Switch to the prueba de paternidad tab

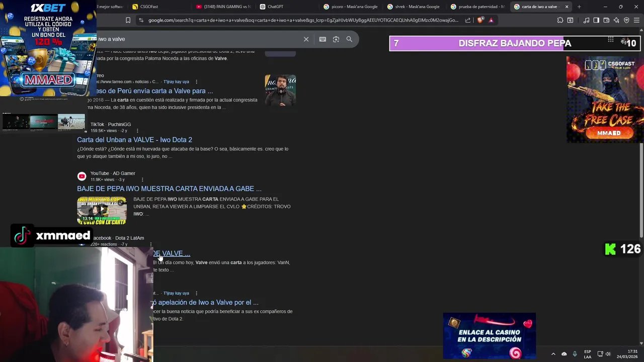point(477,7)
